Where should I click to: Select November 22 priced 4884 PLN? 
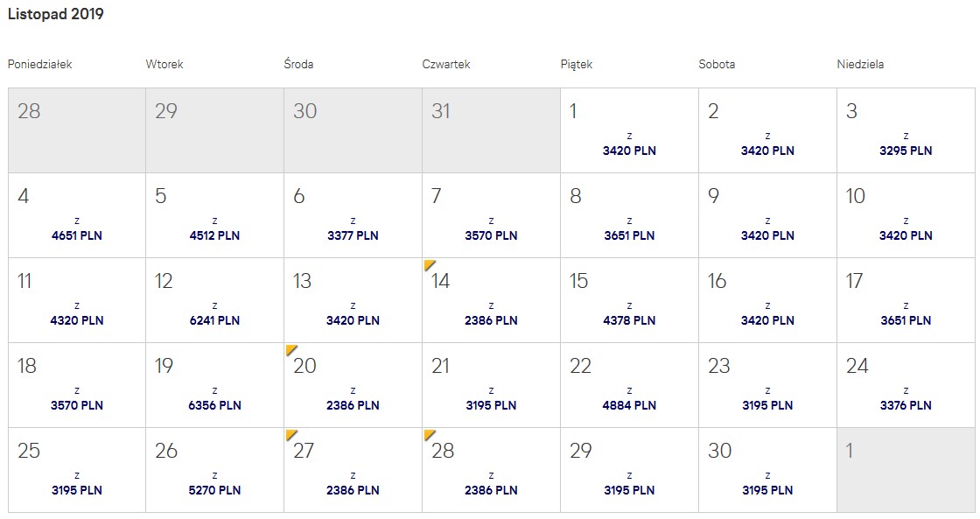[x=629, y=385]
